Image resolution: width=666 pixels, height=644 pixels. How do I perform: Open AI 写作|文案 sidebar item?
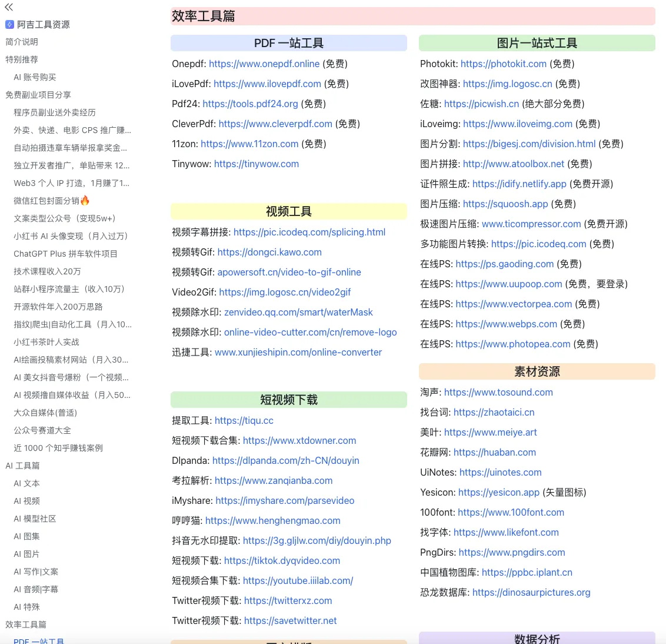click(x=36, y=572)
